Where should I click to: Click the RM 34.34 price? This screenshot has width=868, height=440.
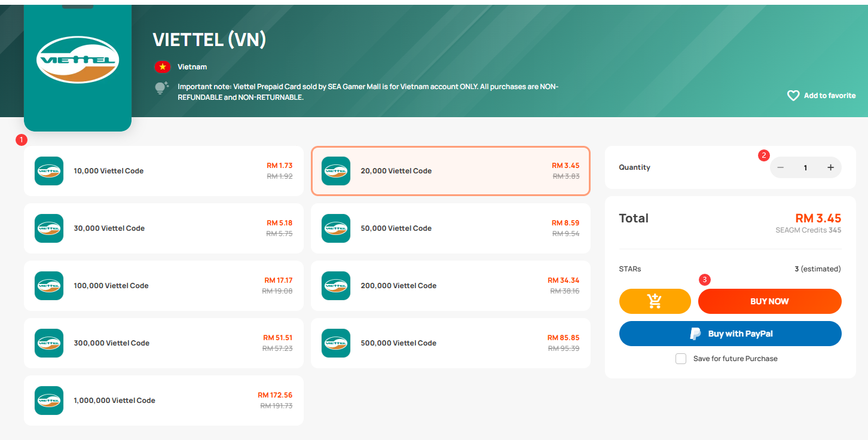point(564,280)
